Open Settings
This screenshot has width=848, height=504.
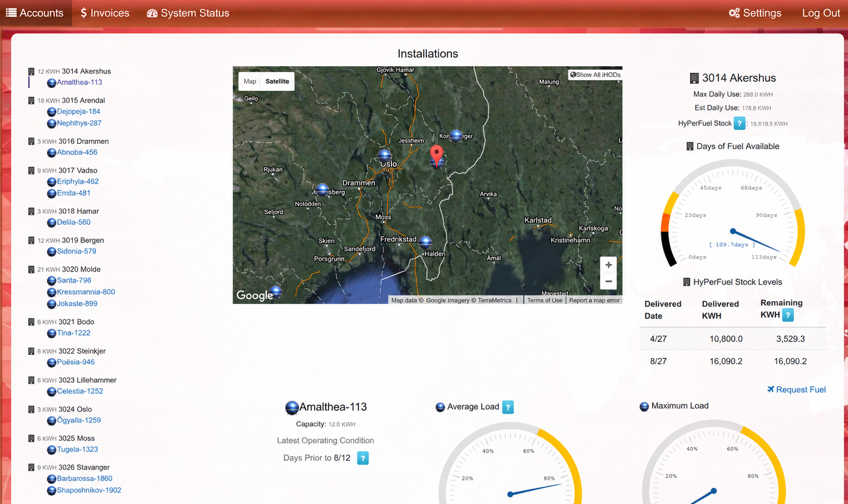coord(755,13)
